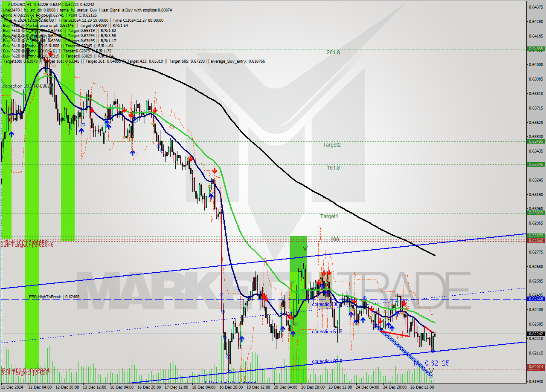Click the '24 Dec 04:00' time axis label
546x392 pixels.
[368, 387]
